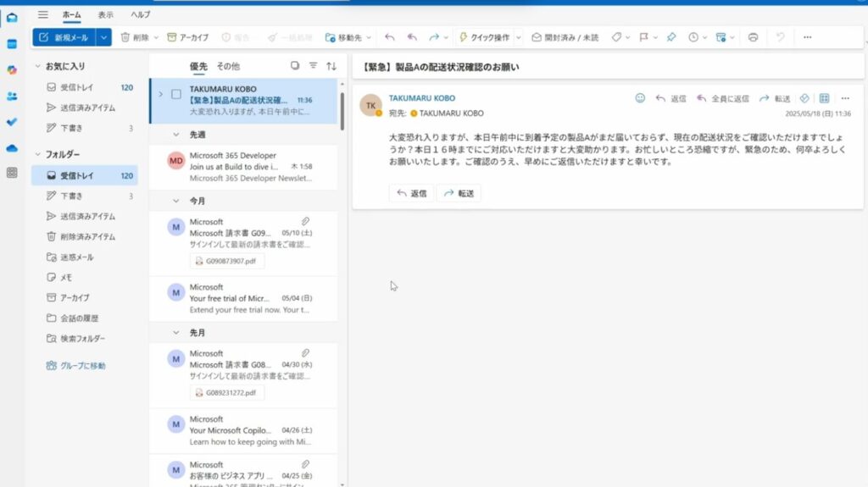Viewport: 868px width, 487px height.
Task: Click the OneDrive cloud icon in sidebar
Action: (x=12, y=148)
